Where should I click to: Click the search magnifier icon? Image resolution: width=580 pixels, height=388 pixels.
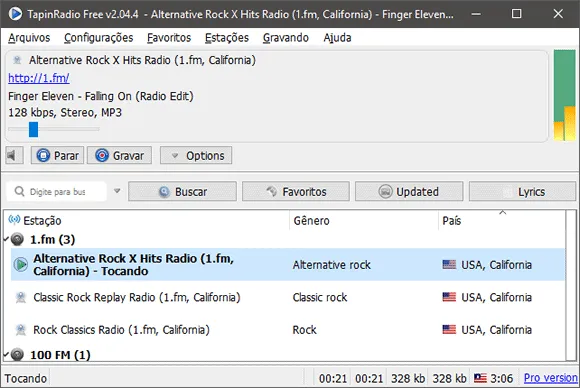point(19,191)
